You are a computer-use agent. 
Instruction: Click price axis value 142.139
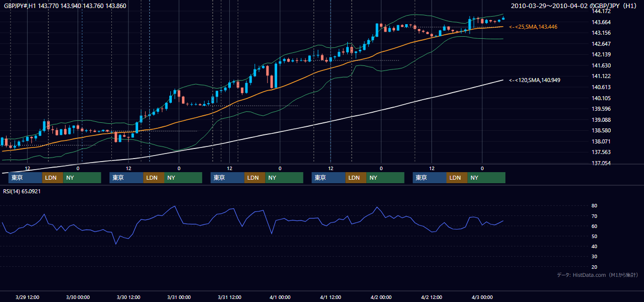[x=602, y=54]
